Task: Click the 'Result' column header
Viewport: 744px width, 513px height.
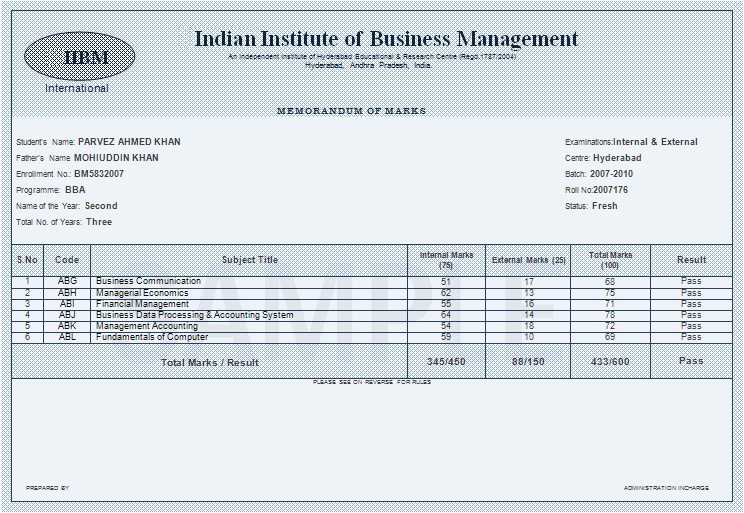Action: [691, 260]
